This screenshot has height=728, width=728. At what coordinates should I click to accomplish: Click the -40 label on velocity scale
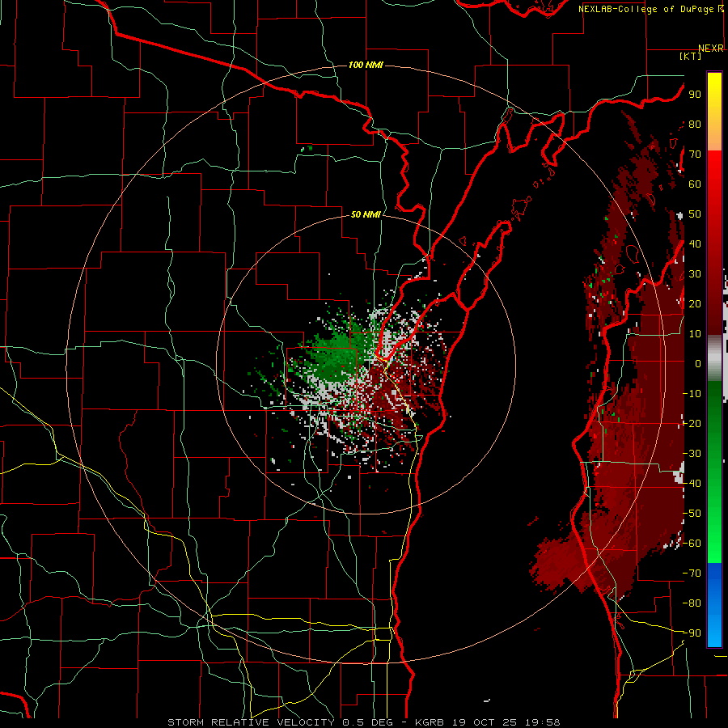[692, 484]
